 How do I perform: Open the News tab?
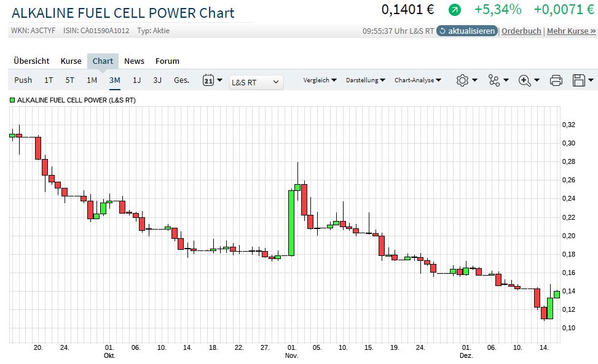134,61
